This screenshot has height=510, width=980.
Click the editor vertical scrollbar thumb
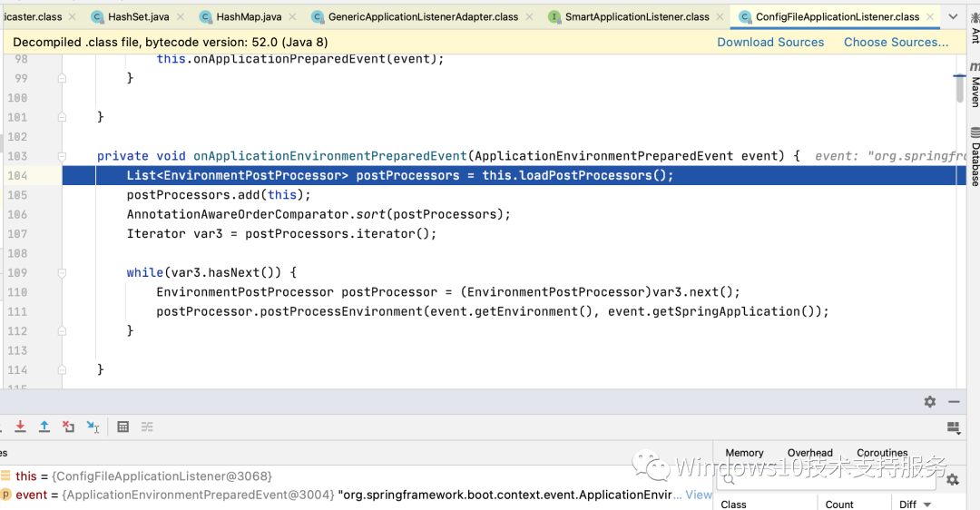[960, 89]
